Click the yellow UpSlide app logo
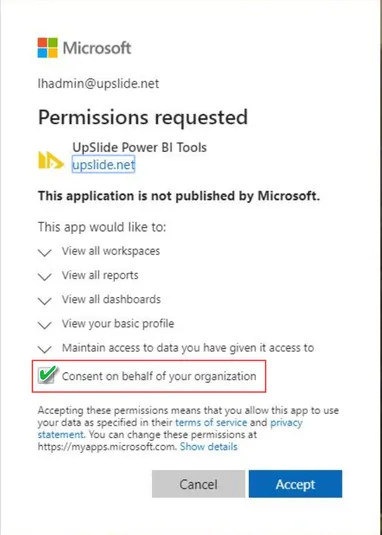382x535 pixels. point(51,160)
